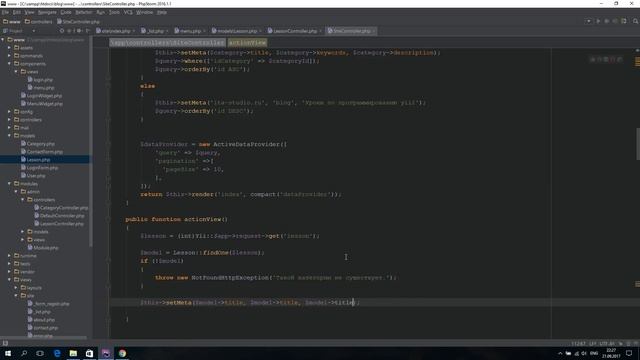The height and width of the screenshot is (360, 640).
Task: Open the Window menu
Action: coord(144,12)
